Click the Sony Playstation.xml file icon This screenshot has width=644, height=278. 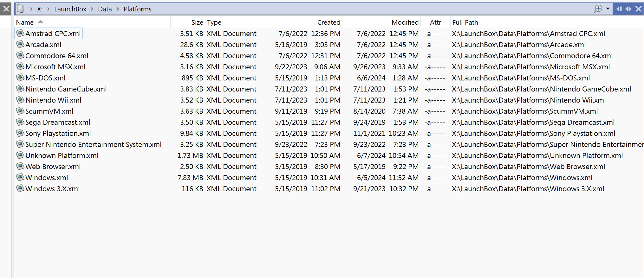pos(20,133)
